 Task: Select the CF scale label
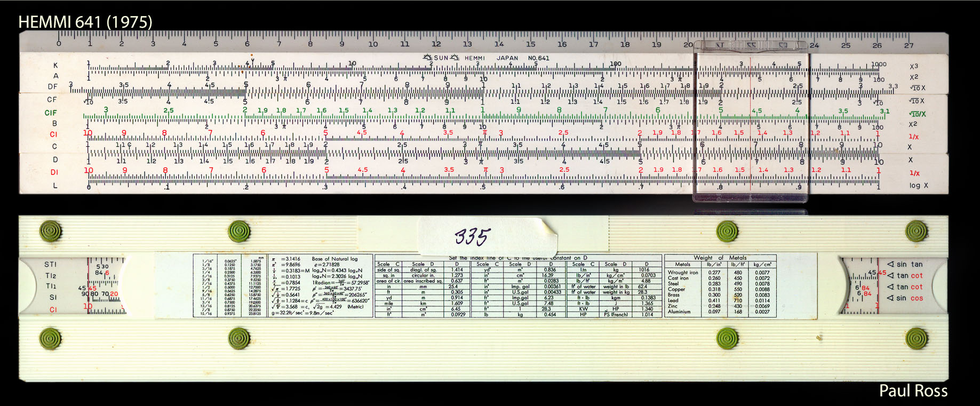tap(52, 99)
